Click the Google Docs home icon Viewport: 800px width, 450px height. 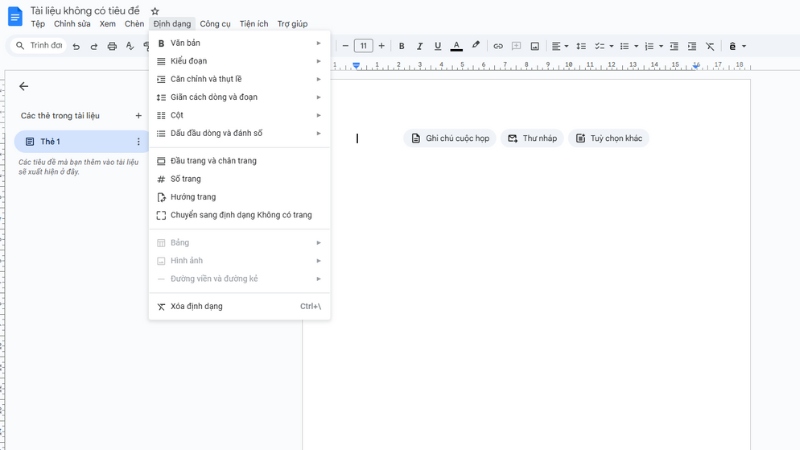(x=15, y=16)
